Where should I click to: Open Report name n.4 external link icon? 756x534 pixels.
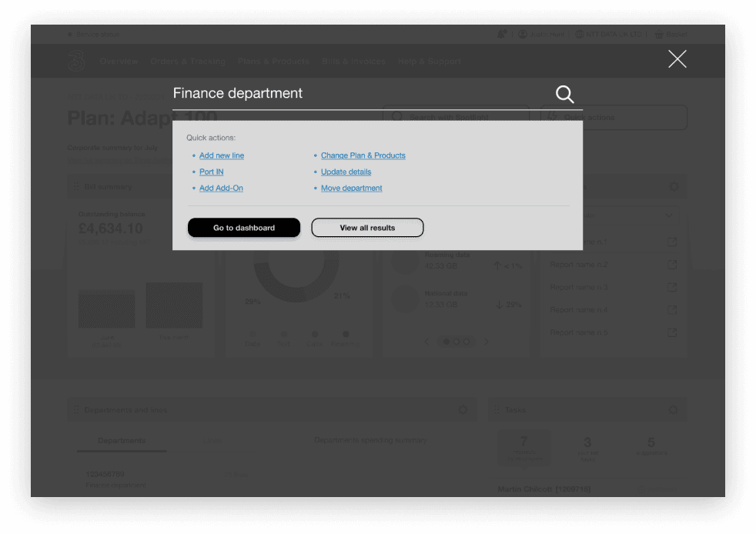click(x=672, y=310)
